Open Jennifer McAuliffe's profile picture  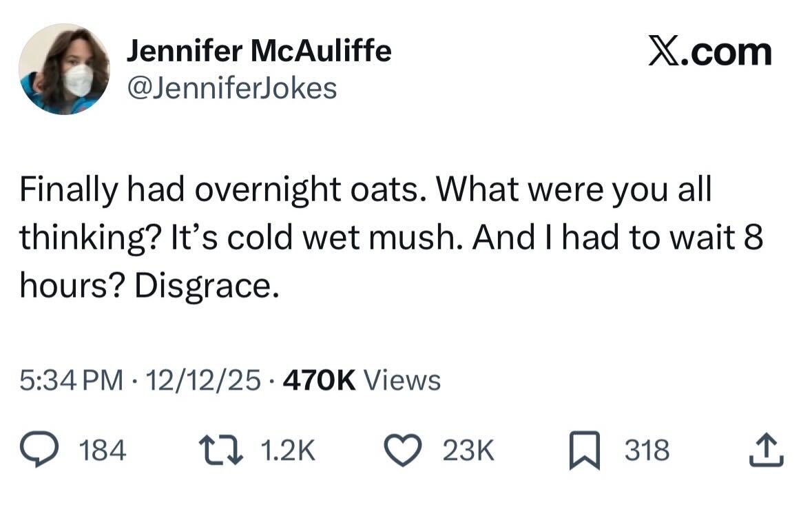pos(64,69)
